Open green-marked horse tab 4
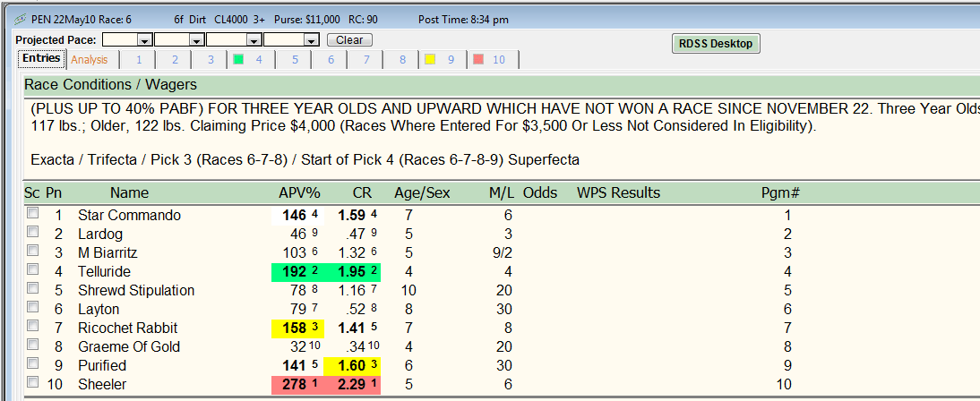The height and width of the screenshot is (401, 980). 251,60
